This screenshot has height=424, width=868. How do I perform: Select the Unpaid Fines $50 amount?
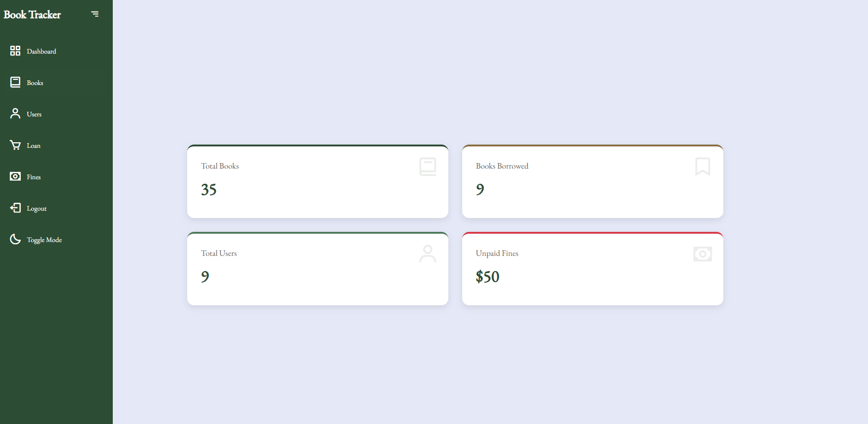click(x=488, y=277)
